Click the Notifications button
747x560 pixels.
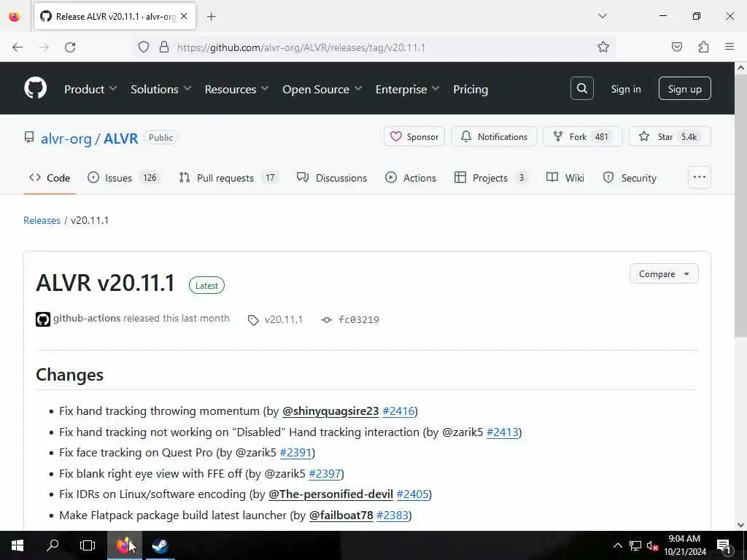click(494, 136)
